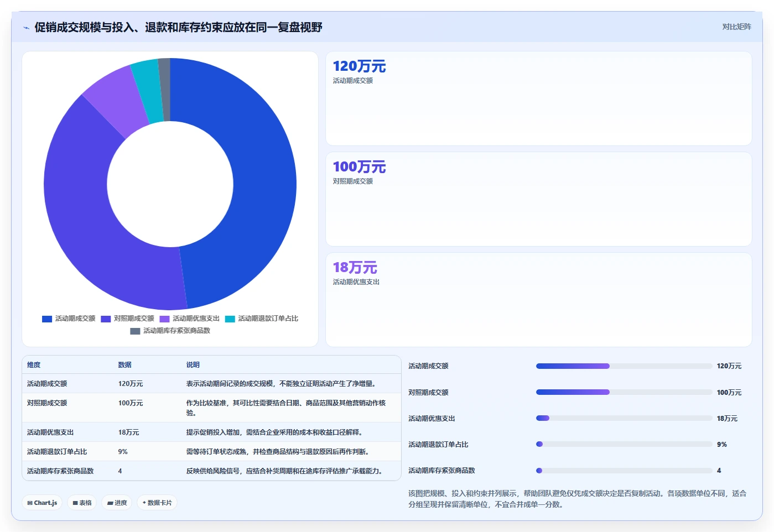Toggle 活动期成交额 legend item in chart
774x532 pixels.
(69, 319)
